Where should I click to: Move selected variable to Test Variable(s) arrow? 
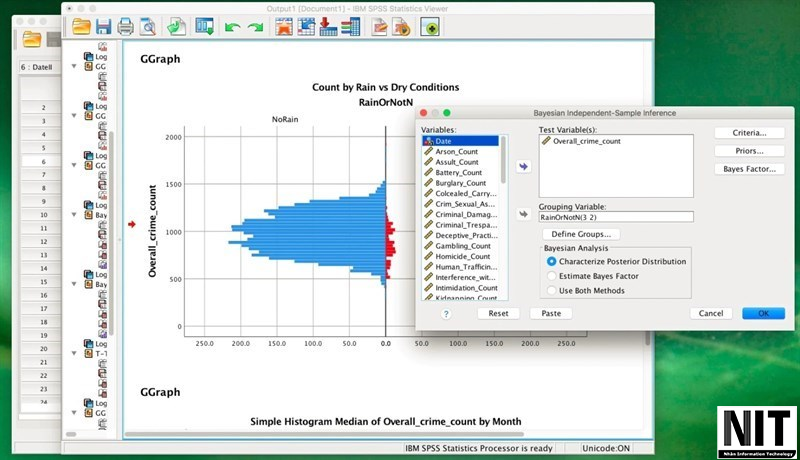tap(523, 167)
